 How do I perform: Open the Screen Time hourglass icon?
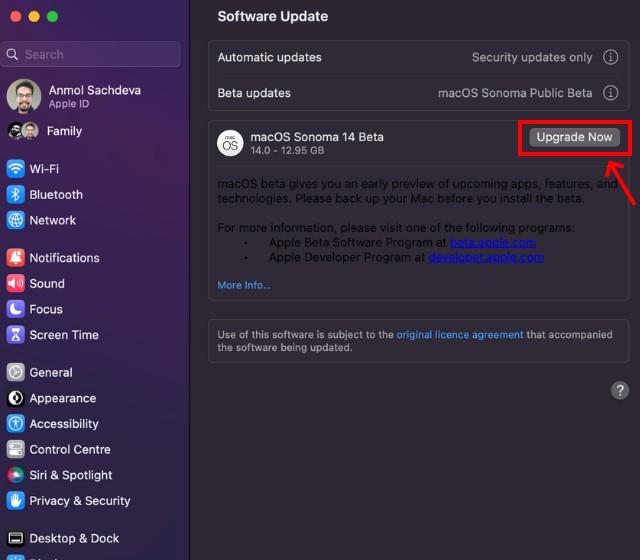(16, 335)
